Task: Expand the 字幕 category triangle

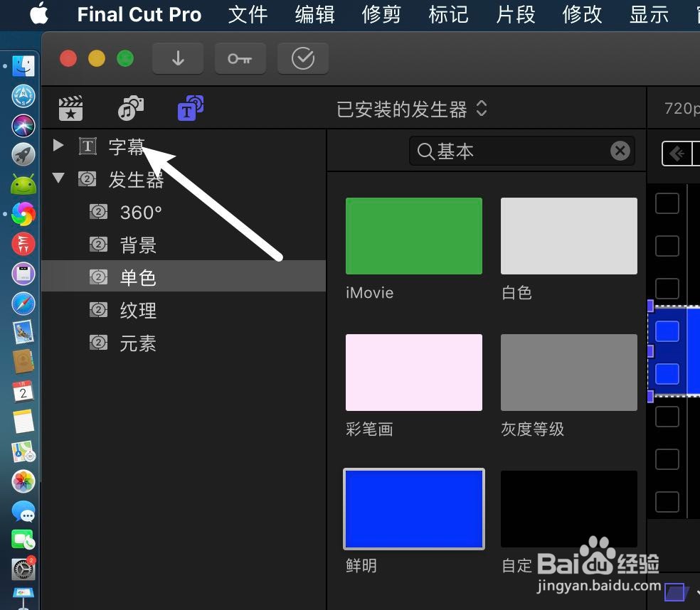Action: tap(58, 145)
